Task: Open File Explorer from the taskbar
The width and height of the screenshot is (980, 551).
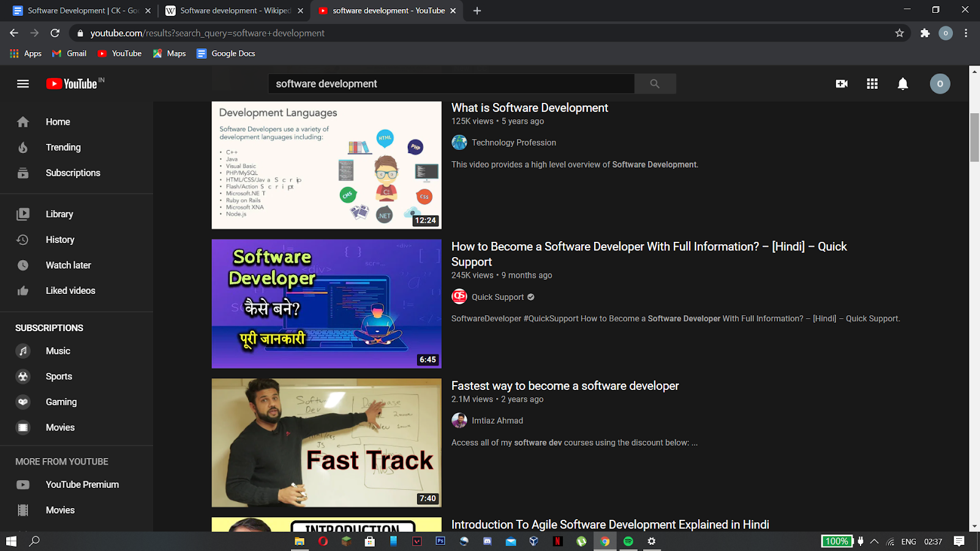Action: coord(300,541)
